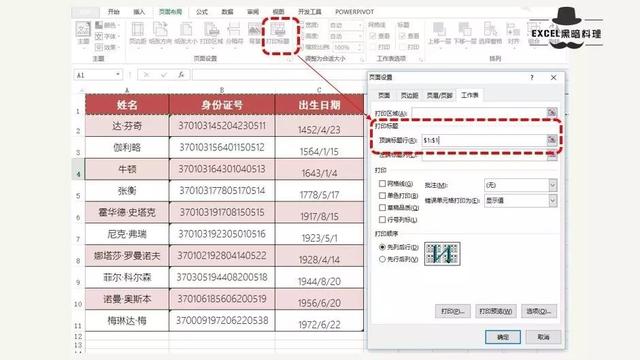Screen dimensions: 640x360
Task: Toggle Gridlines View (查看) checkbox in ribbon
Action: [373, 36]
